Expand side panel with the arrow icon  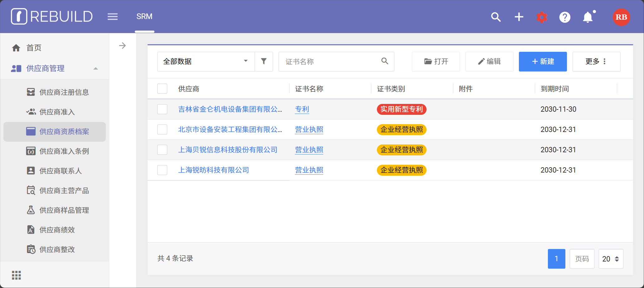123,46
